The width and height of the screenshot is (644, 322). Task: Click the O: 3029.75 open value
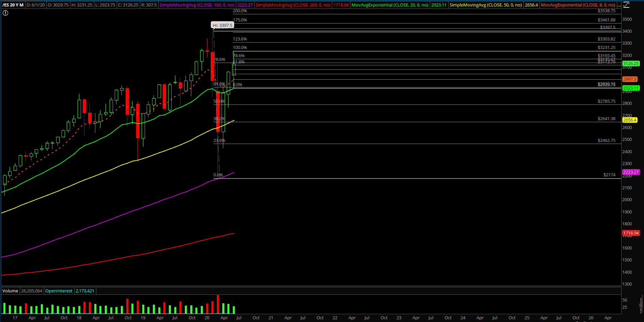(x=58, y=5)
